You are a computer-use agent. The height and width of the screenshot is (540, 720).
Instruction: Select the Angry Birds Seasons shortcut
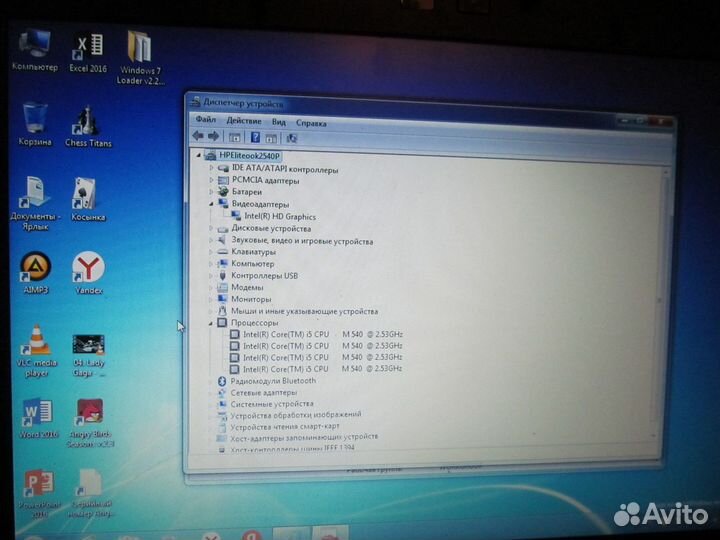(x=90, y=423)
